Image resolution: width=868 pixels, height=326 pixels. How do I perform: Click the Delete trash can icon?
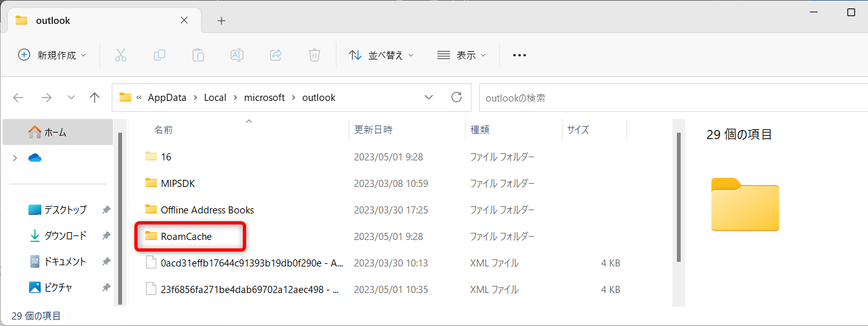[x=315, y=55]
